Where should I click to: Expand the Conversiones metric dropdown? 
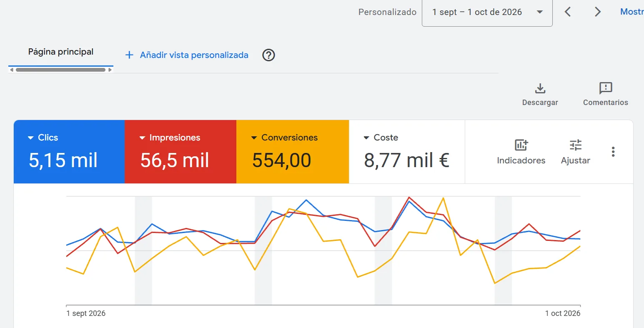tap(254, 138)
